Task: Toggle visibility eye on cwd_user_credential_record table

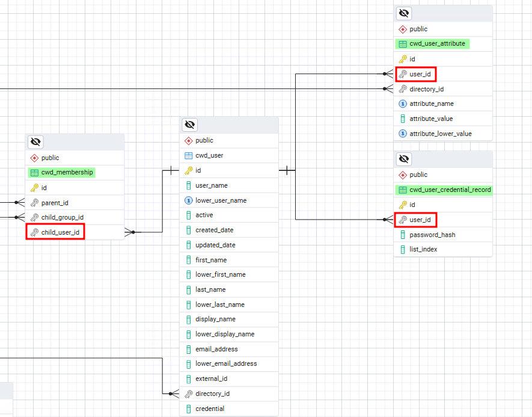Action: click(404, 159)
